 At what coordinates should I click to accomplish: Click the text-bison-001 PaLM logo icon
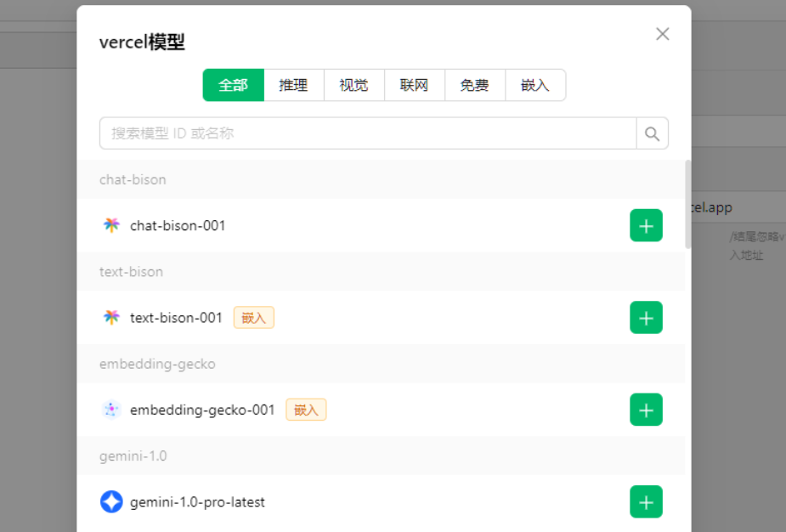(x=111, y=318)
